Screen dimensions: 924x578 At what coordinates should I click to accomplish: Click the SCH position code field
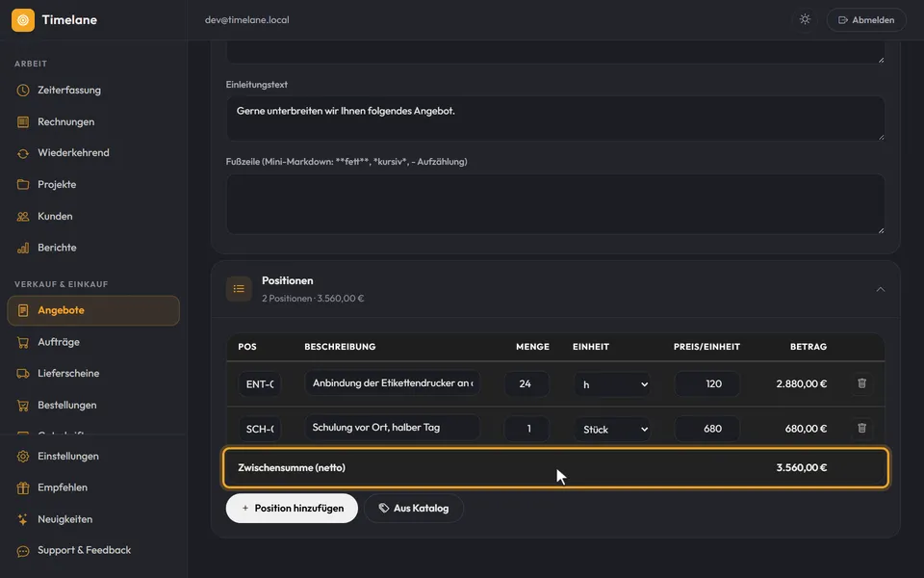pos(259,429)
